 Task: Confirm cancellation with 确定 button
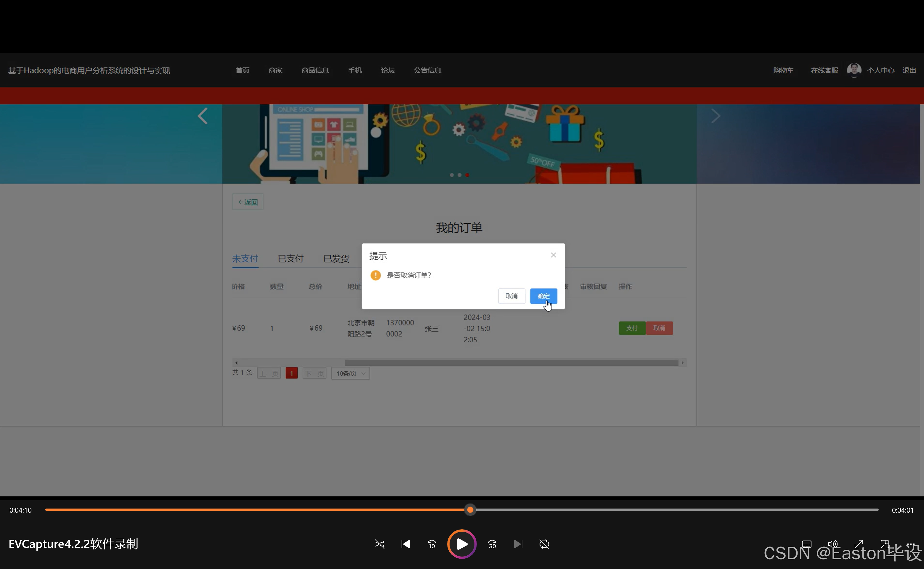click(543, 296)
